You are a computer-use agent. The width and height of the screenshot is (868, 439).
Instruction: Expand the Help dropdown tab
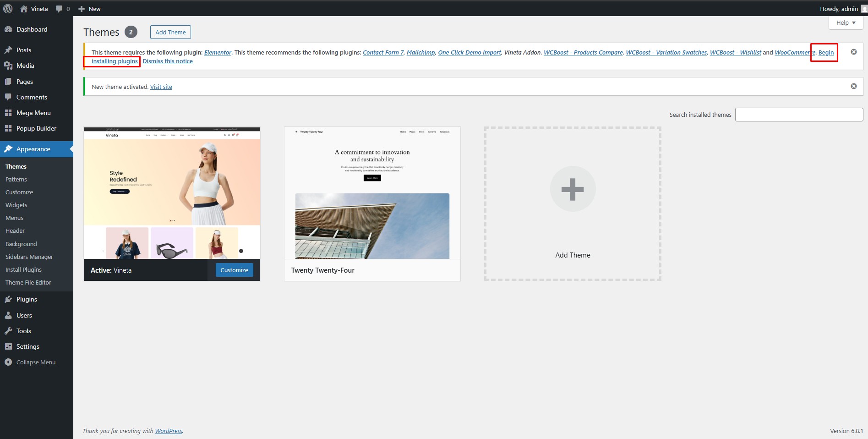[846, 22]
